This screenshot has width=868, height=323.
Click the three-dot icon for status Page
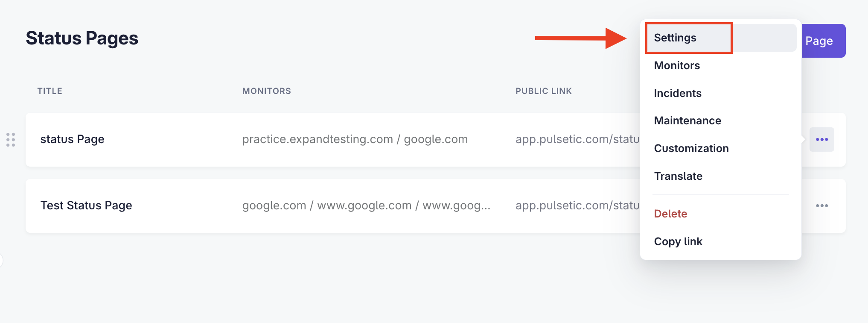coord(822,139)
